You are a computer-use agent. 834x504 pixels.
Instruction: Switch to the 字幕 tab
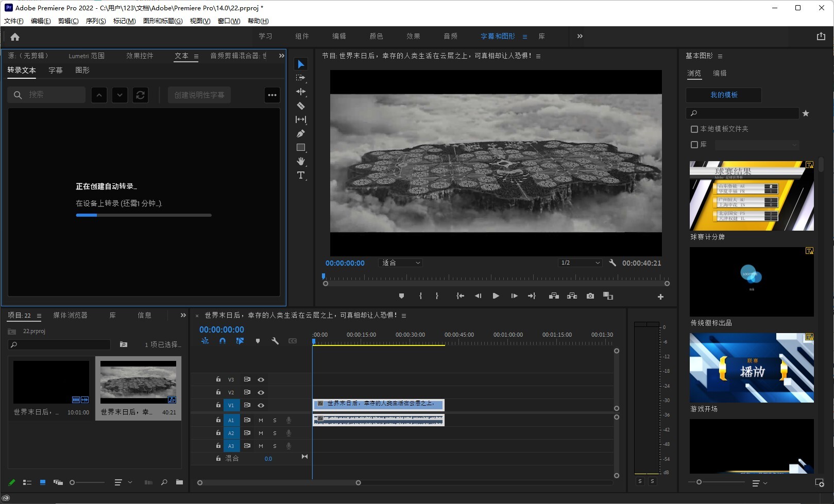(x=56, y=71)
